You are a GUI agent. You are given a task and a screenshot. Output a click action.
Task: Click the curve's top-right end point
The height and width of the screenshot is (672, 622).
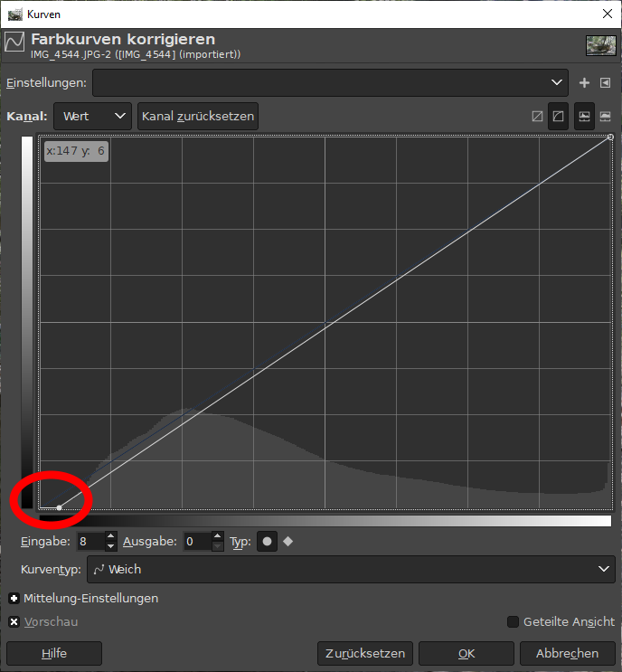(x=611, y=137)
